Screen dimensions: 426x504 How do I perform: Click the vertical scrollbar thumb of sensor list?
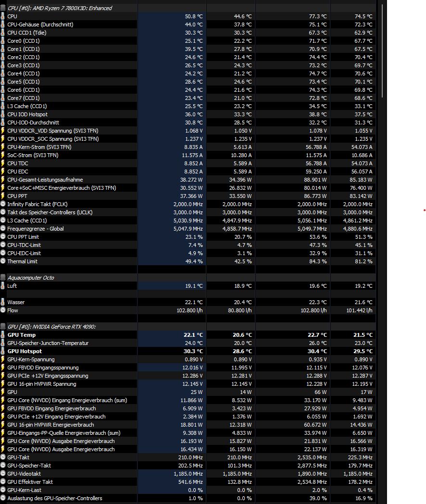tap(382, 51)
